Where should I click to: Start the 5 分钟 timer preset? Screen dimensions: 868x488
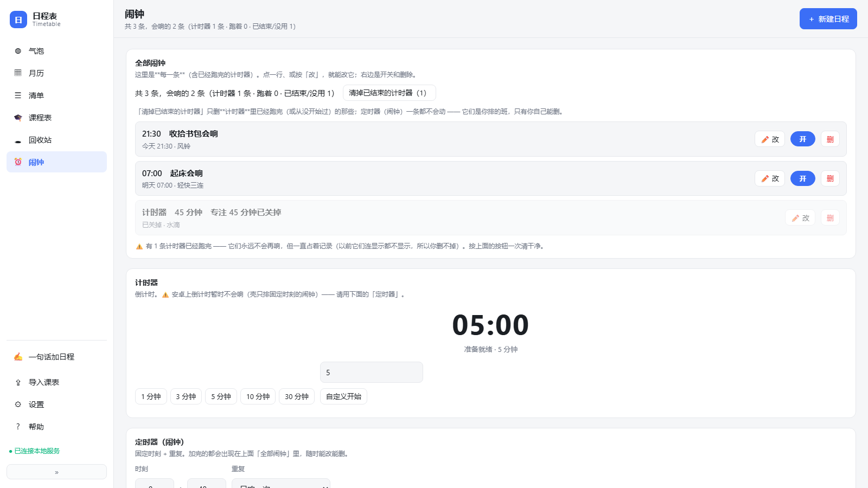pyautogui.click(x=221, y=396)
